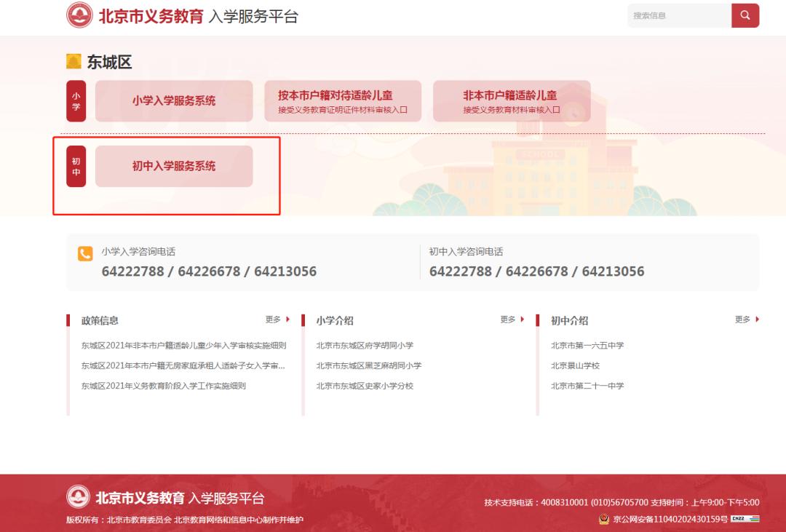
Task: Click the 搜索信息 search input field
Action: 680,15
